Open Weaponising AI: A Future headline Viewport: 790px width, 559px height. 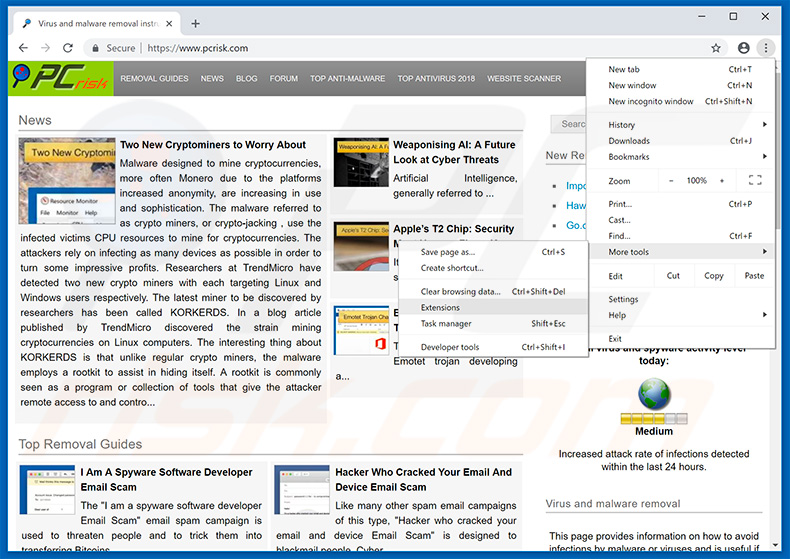pyautogui.click(x=454, y=152)
